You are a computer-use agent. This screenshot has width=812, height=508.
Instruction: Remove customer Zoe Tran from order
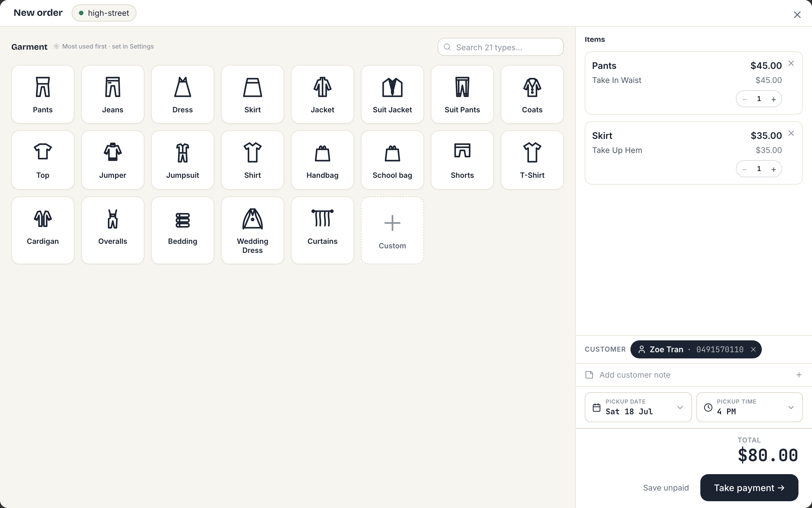coord(753,349)
